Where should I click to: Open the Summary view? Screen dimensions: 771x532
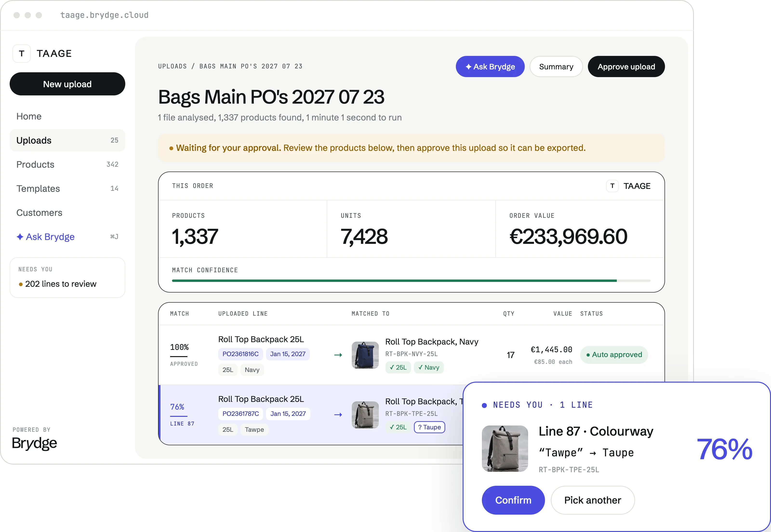[x=556, y=67]
